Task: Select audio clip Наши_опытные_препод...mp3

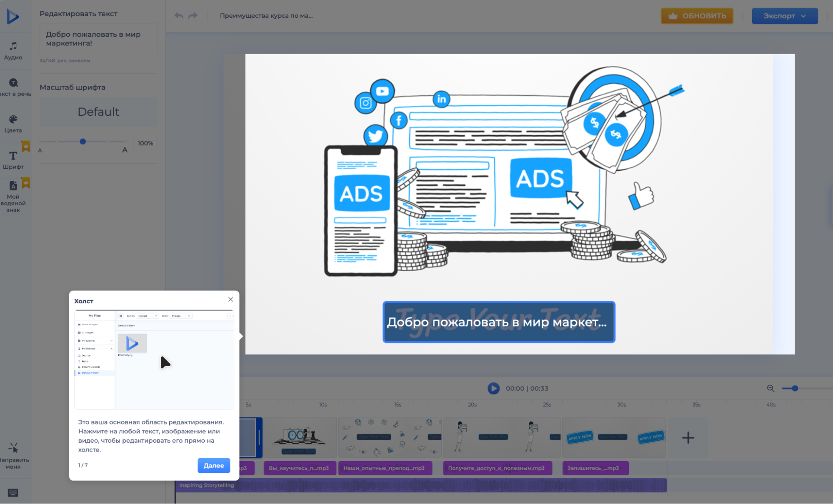Action: pyautogui.click(x=385, y=468)
